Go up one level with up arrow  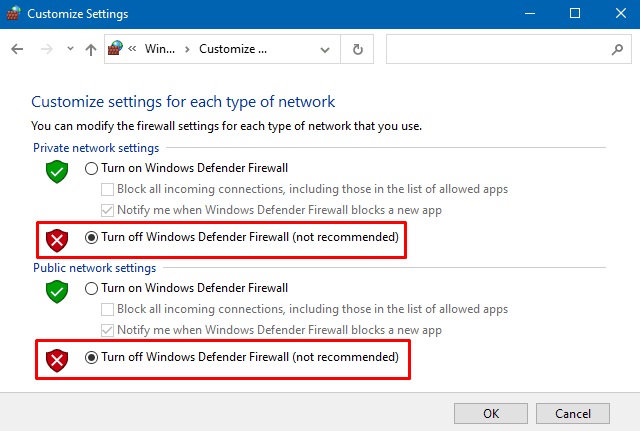(x=91, y=50)
